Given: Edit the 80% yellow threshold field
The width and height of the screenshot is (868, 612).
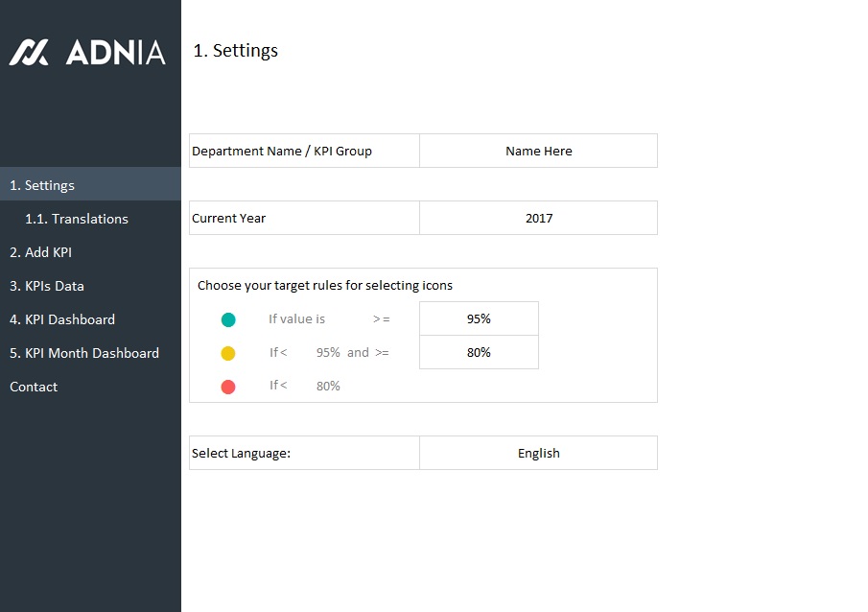Looking at the screenshot, I should (479, 353).
